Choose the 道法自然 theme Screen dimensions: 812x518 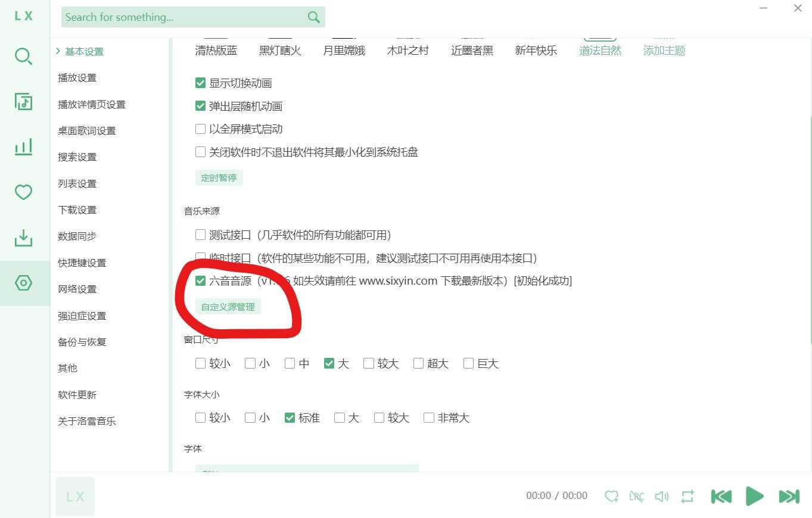[x=600, y=51]
